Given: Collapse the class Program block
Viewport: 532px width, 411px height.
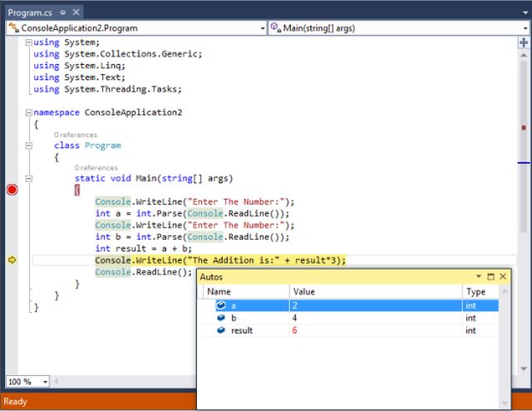Looking at the screenshot, I should [29, 146].
